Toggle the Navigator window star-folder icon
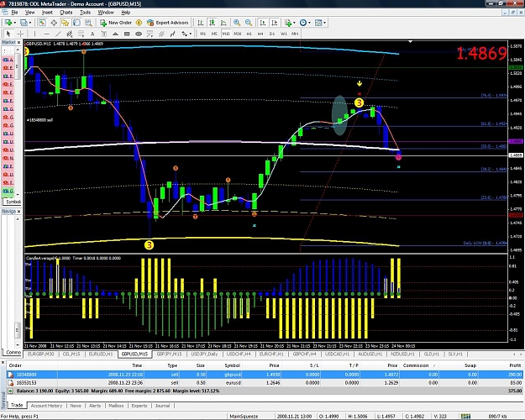The width and height of the screenshot is (525, 420). coord(65,23)
